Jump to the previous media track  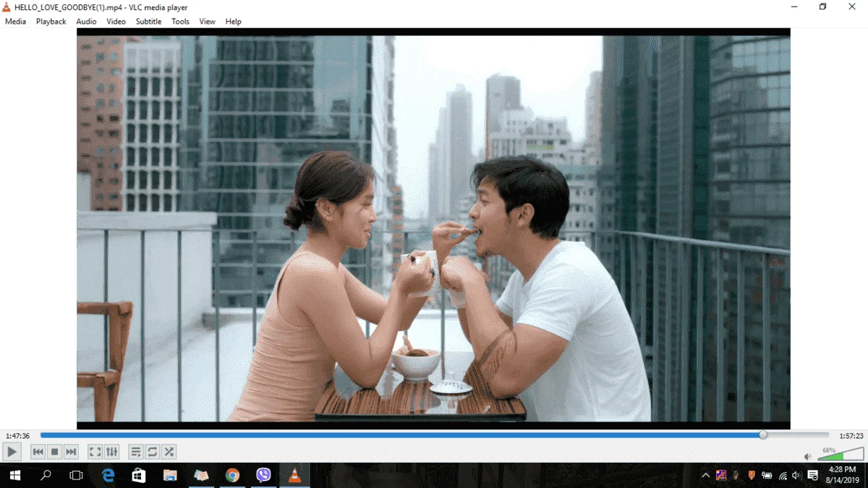click(38, 452)
